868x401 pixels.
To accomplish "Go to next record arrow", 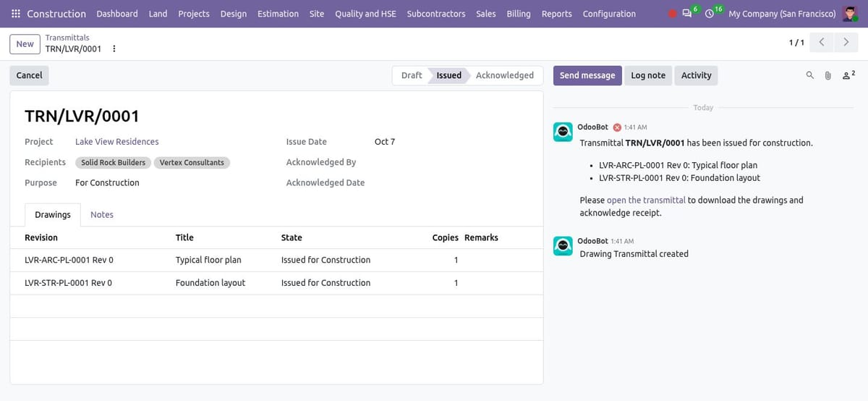I will tap(846, 43).
